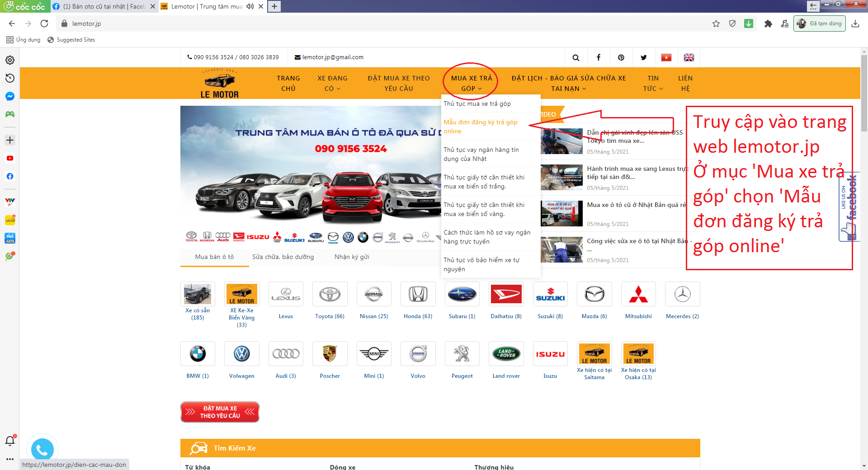
Task: Open the Twitter icon in header
Action: coord(643,57)
